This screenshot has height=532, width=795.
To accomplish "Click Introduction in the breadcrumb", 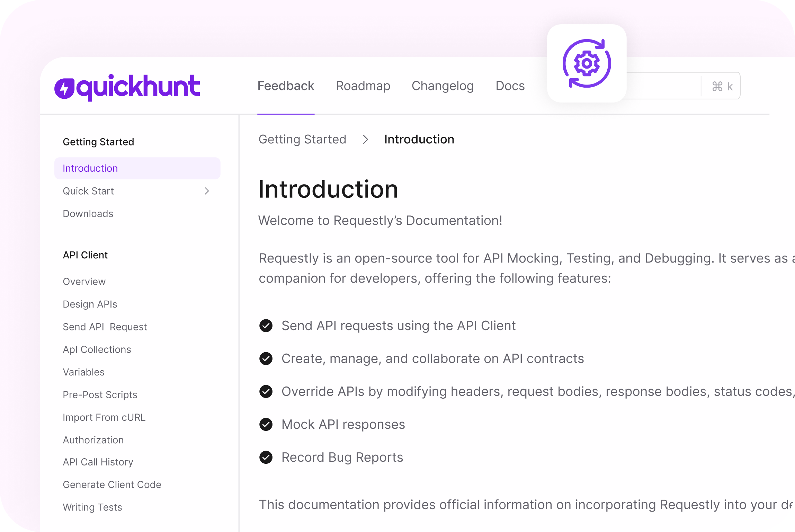I will [x=419, y=139].
